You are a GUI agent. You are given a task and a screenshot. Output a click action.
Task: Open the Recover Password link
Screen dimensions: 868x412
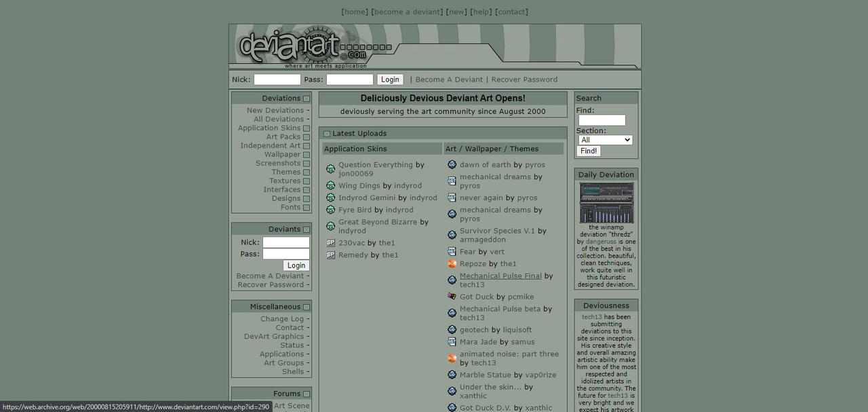point(524,79)
